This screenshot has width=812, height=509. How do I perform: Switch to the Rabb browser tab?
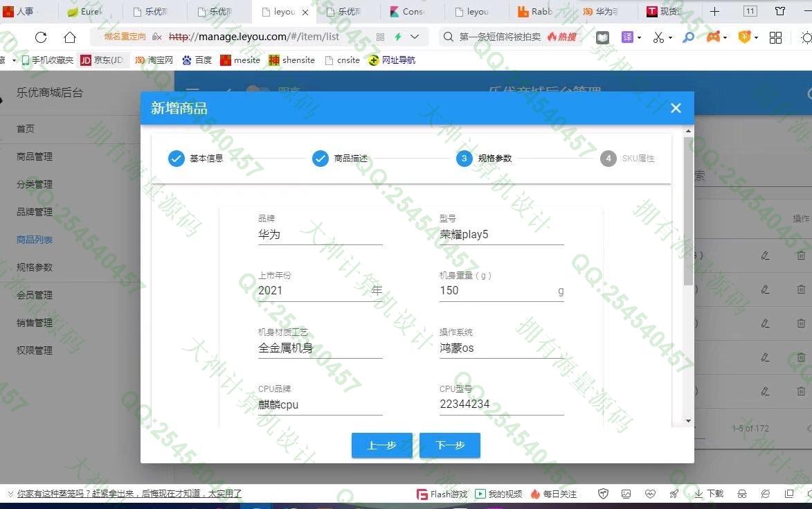point(541,11)
